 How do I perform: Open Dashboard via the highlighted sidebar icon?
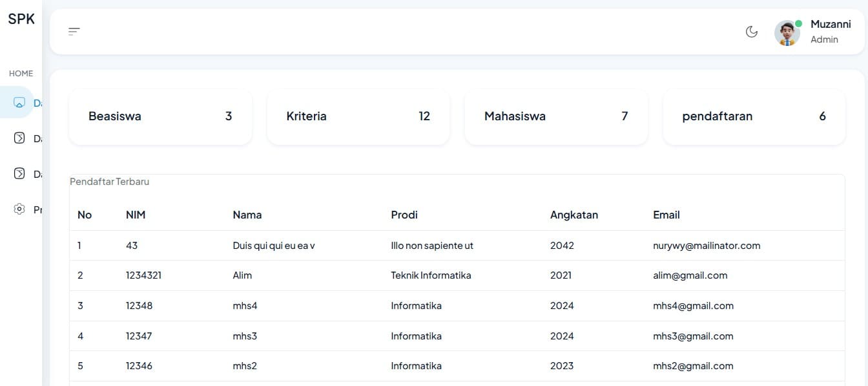19,102
